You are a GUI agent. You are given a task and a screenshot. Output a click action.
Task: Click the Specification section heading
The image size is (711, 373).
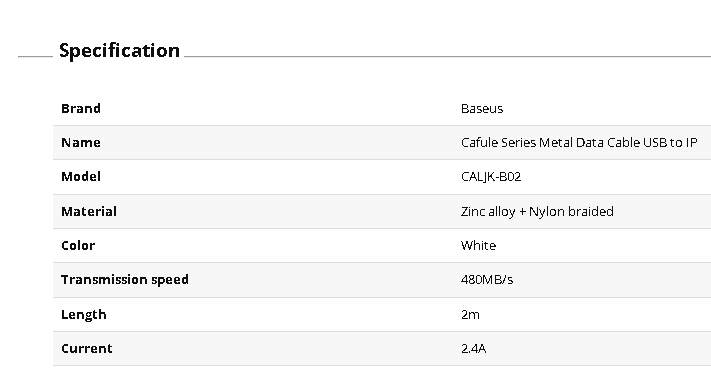tap(119, 51)
